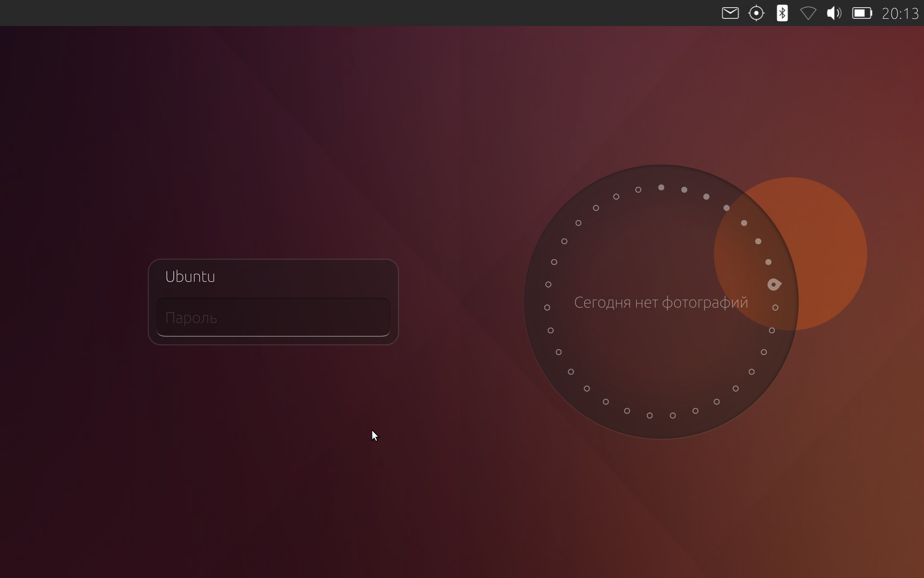
Task: Open the Wi-Fi network indicator
Action: 808,13
